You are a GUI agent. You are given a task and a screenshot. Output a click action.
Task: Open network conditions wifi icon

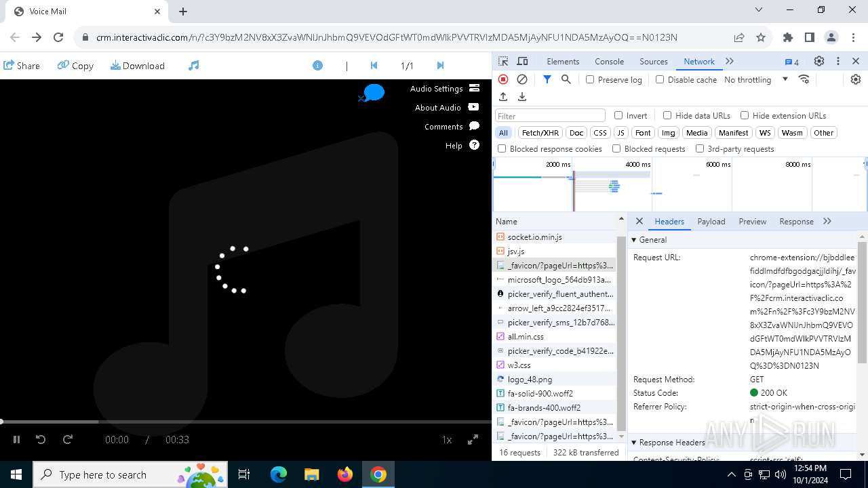(x=804, y=79)
